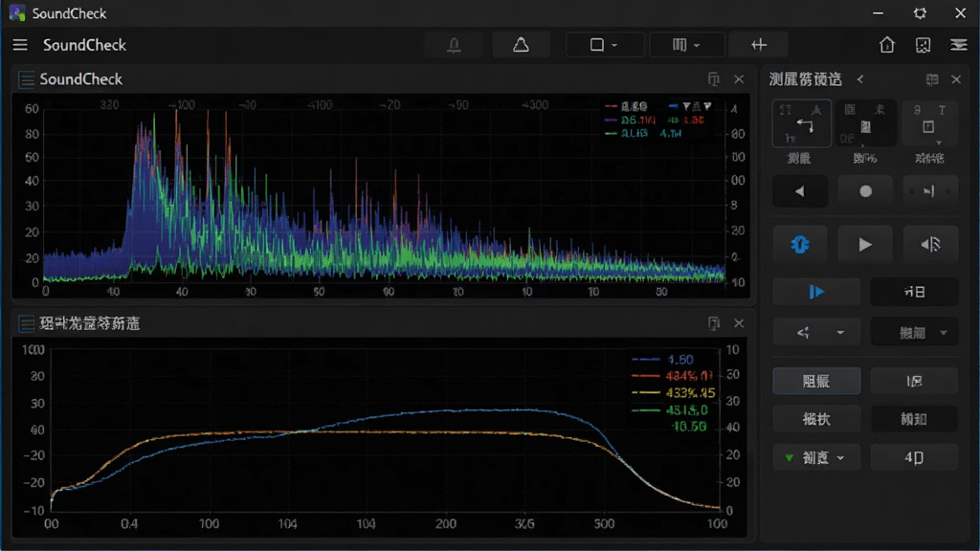Click the speaker icon button right of play

click(930, 244)
